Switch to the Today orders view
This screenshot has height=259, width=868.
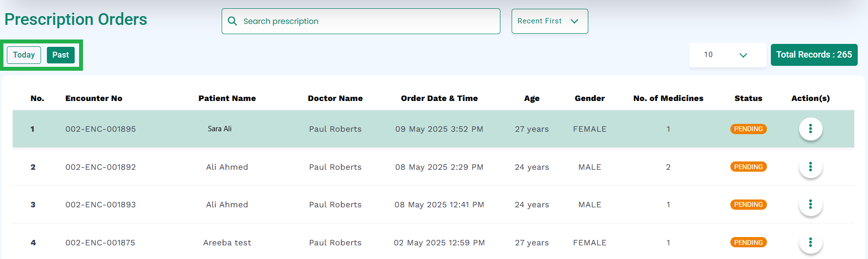pos(24,55)
